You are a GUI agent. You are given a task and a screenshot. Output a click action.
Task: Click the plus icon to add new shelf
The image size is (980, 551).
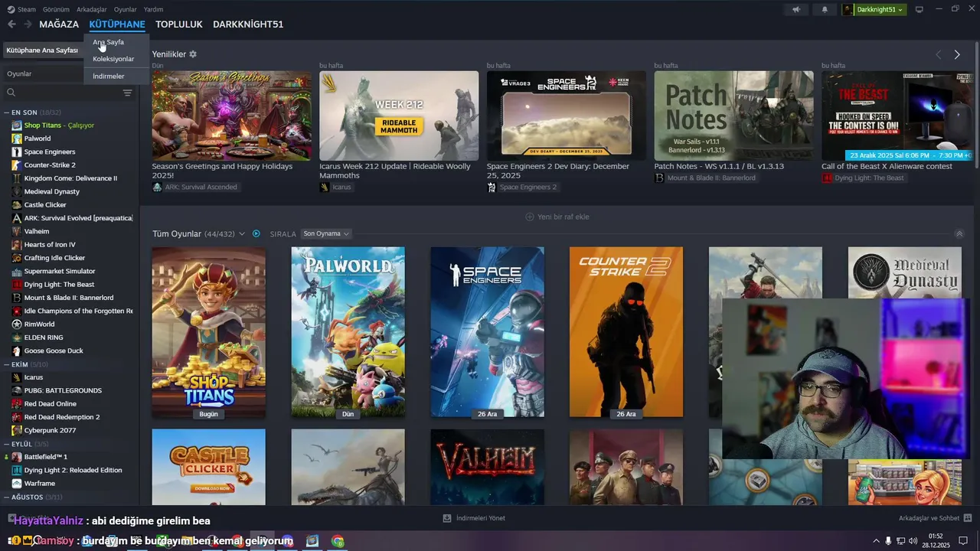pos(529,217)
